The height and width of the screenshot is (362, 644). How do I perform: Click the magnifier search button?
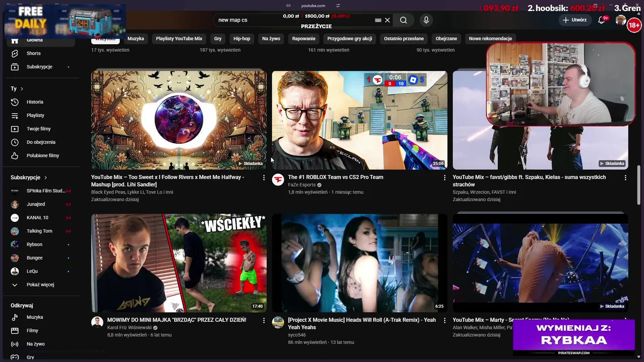click(x=404, y=20)
